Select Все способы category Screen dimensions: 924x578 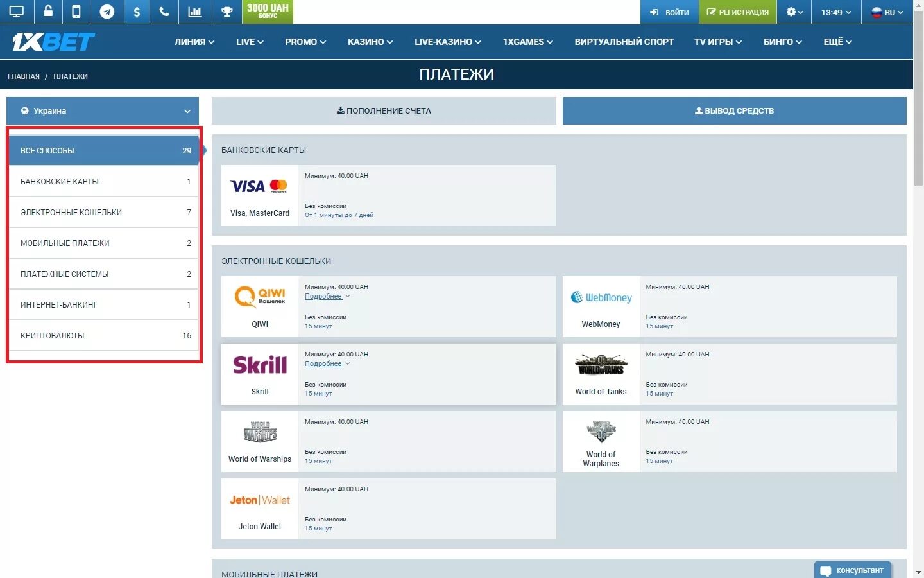(103, 150)
